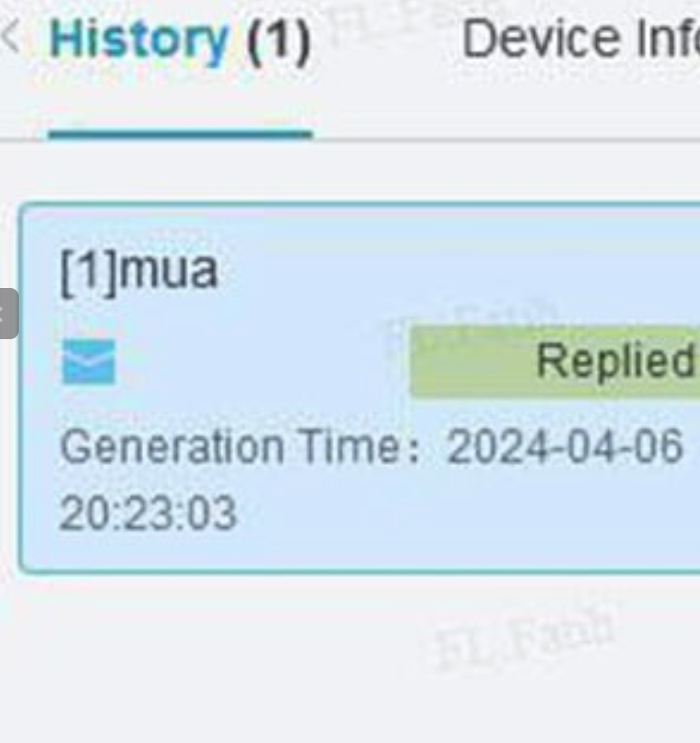The height and width of the screenshot is (743, 700).
Task: Click the word History in the tab bar
Action: (139, 40)
